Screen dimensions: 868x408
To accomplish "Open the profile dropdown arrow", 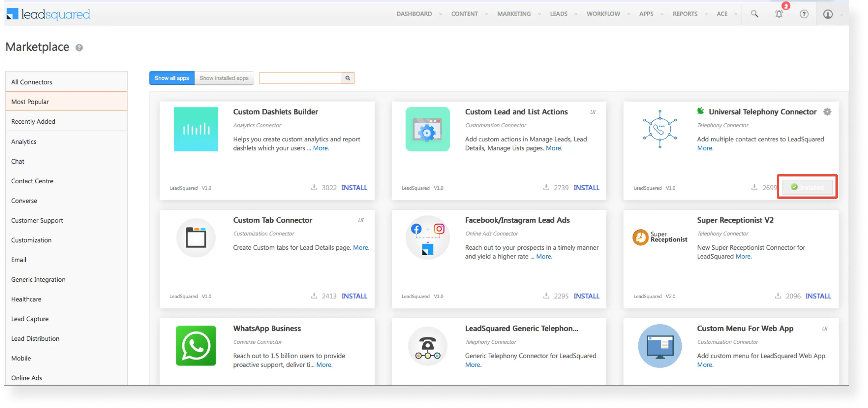I will pos(841,15).
